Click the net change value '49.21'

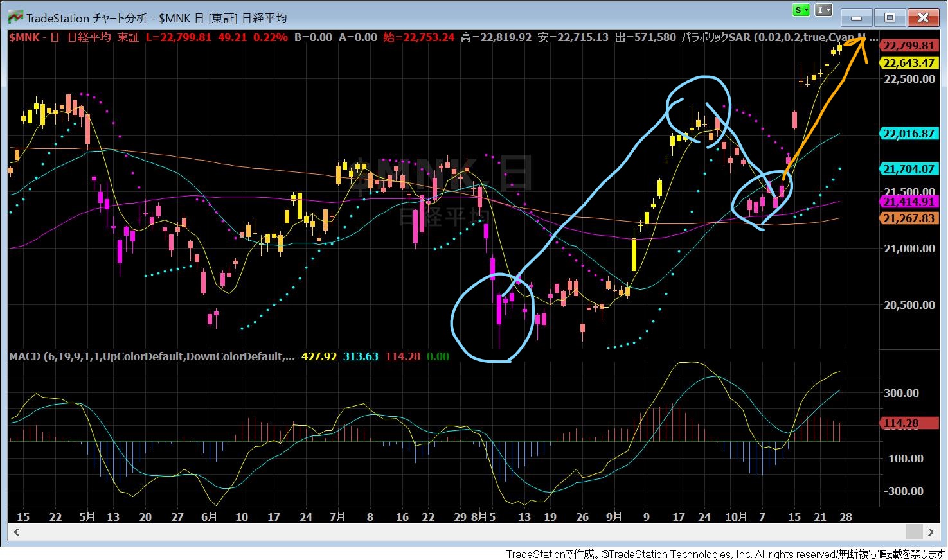(x=232, y=37)
